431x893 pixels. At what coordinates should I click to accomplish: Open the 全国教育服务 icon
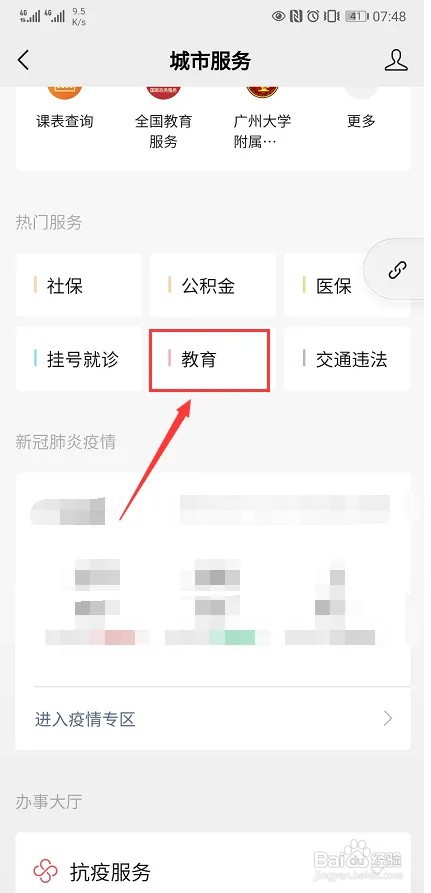(163, 92)
